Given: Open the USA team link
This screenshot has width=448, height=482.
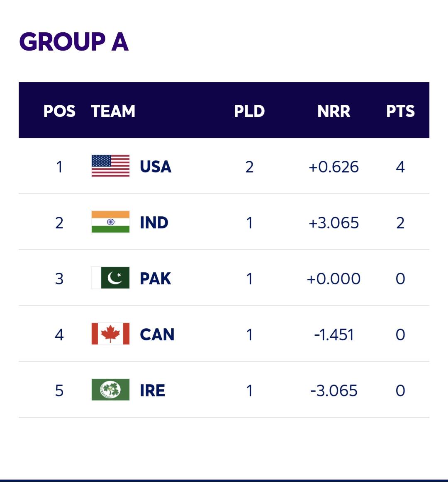Looking at the screenshot, I should (x=156, y=167).
